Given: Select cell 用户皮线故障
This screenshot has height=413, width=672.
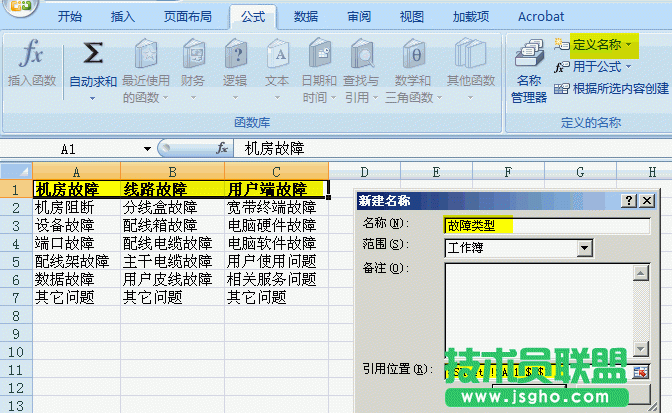Looking at the screenshot, I should (x=172, y=279).
